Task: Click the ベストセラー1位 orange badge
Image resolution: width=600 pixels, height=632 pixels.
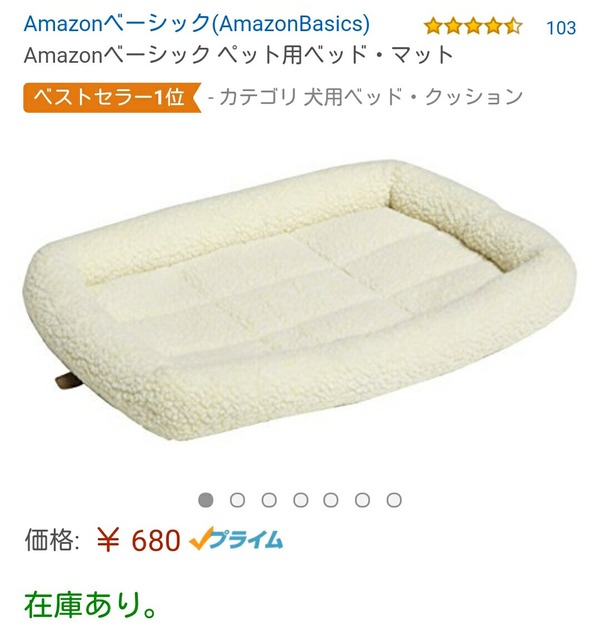Action: click(x=112, y=97)
